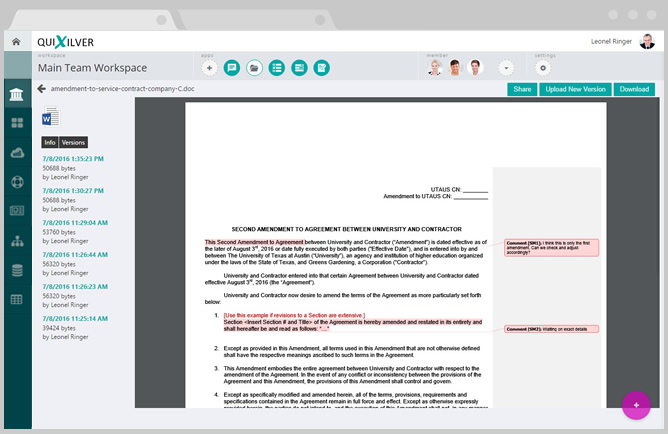Click the Word document file icon
Viewport: 668px width, 434px height.
point(51,117)
